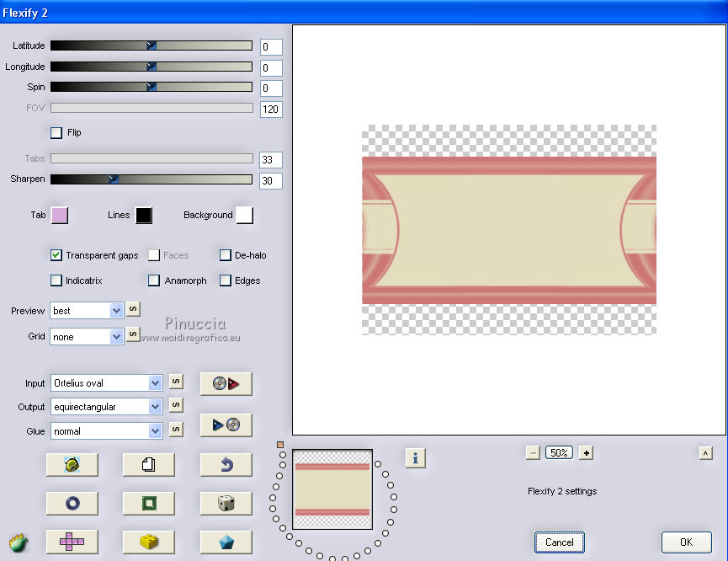Click the Latitude slider track
The height and width of the screenshot is (561, 728).
click(151, 45)
